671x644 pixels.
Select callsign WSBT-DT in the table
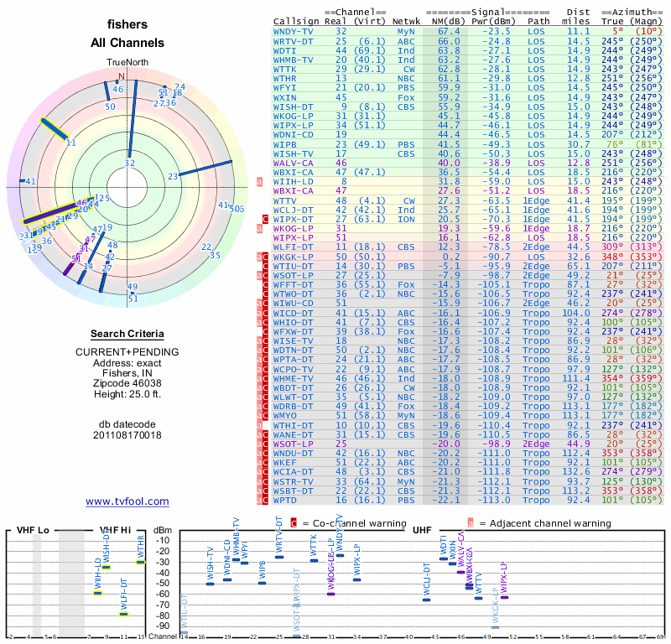click(x=293, y=491)
